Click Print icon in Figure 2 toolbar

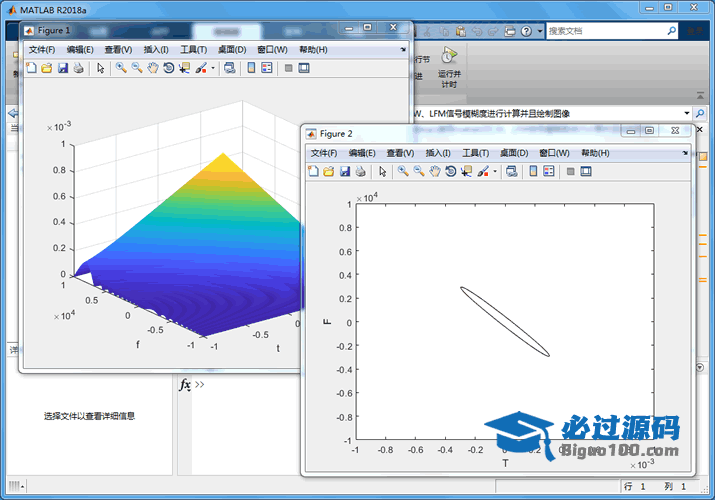[361, 171]
